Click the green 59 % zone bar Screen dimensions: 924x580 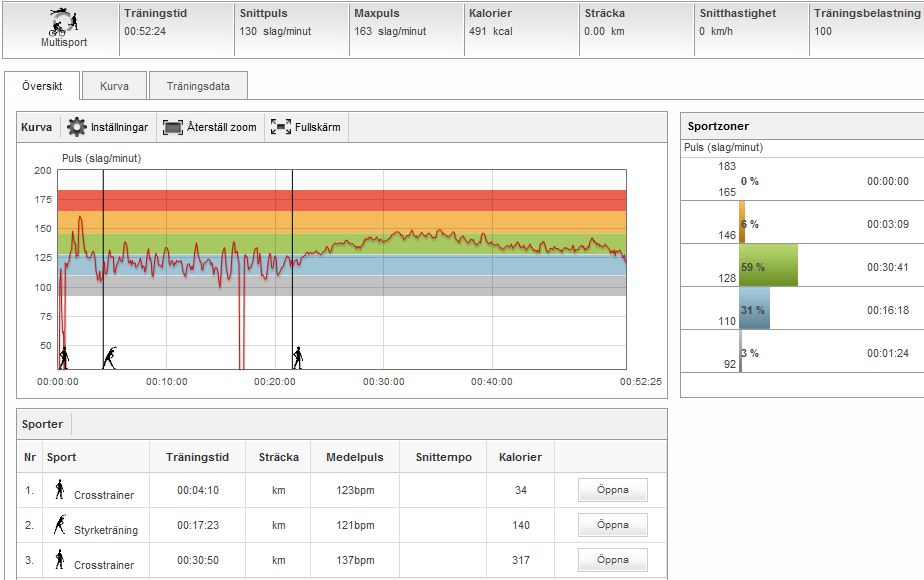(x=768, y=265)
